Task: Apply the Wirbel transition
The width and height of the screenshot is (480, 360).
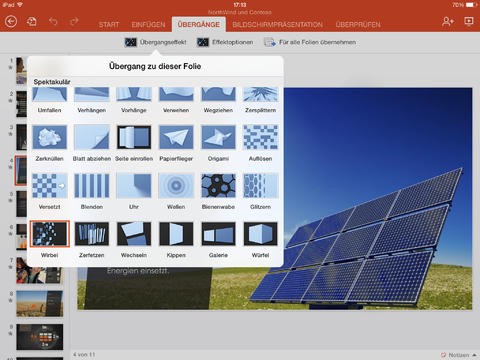Action: pyautogui.click(x=49, y=239)
